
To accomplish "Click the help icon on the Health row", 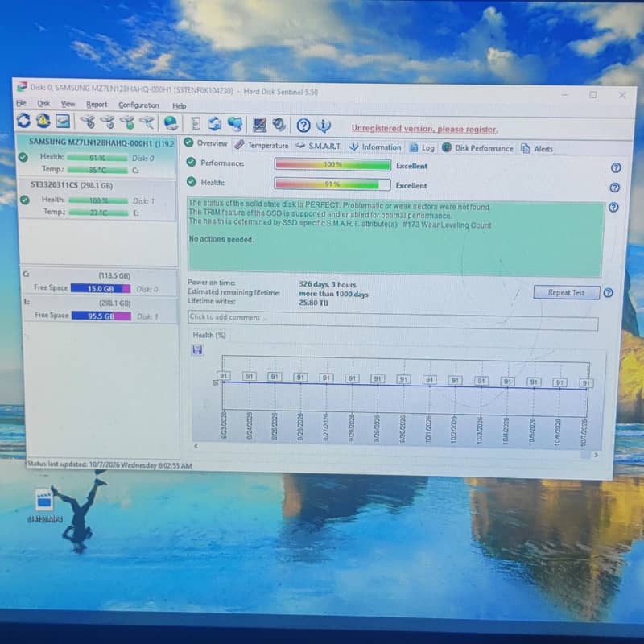I will 615,188.
